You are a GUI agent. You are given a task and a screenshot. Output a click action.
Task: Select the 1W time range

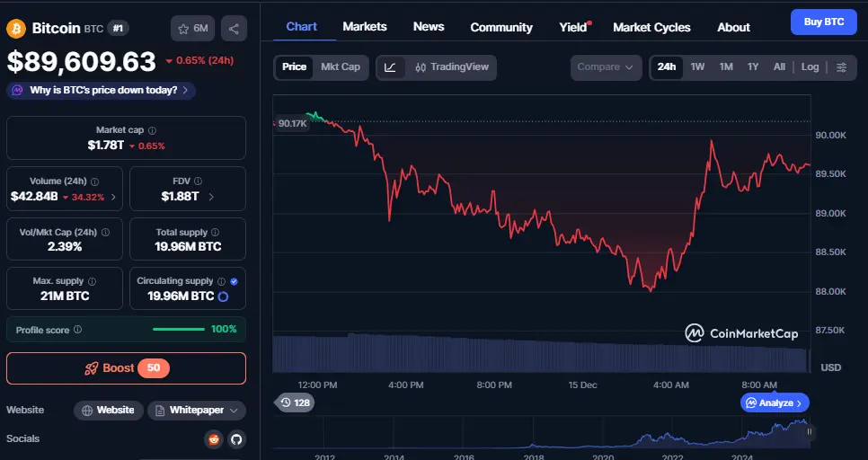click(697, 67)
